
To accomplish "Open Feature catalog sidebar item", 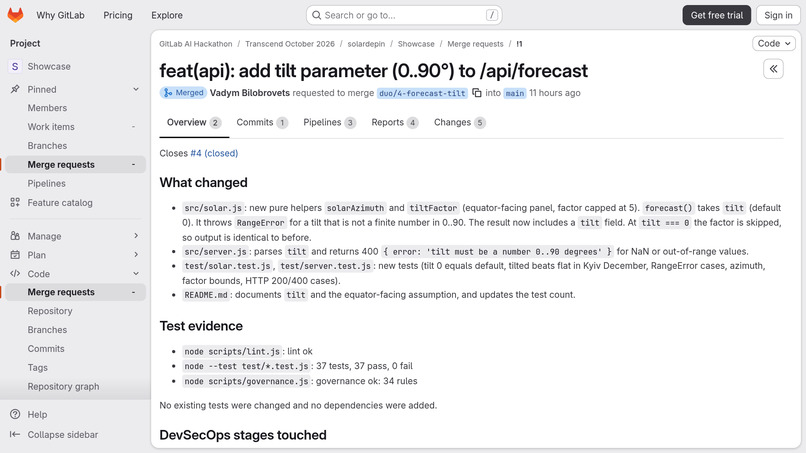I will tap(76, 203).
